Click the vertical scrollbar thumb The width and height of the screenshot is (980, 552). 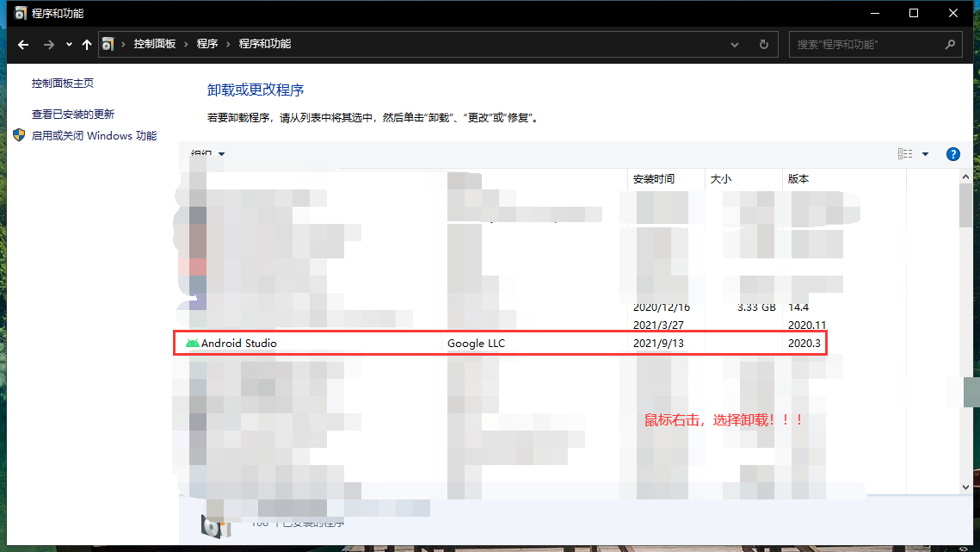point(965,206)
